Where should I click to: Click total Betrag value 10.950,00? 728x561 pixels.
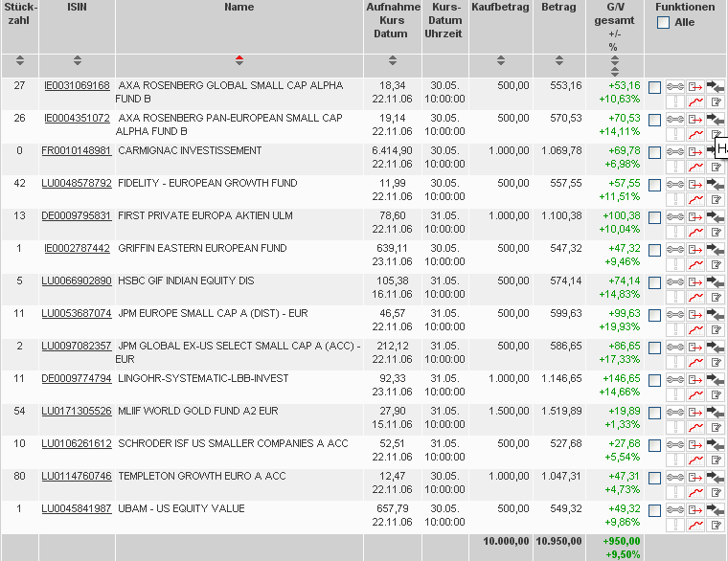tap(558, 541)
